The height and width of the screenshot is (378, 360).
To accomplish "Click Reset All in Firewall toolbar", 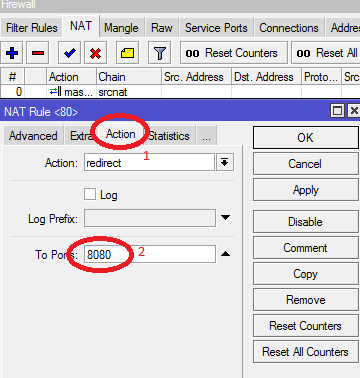I will [x=326, y=53].
